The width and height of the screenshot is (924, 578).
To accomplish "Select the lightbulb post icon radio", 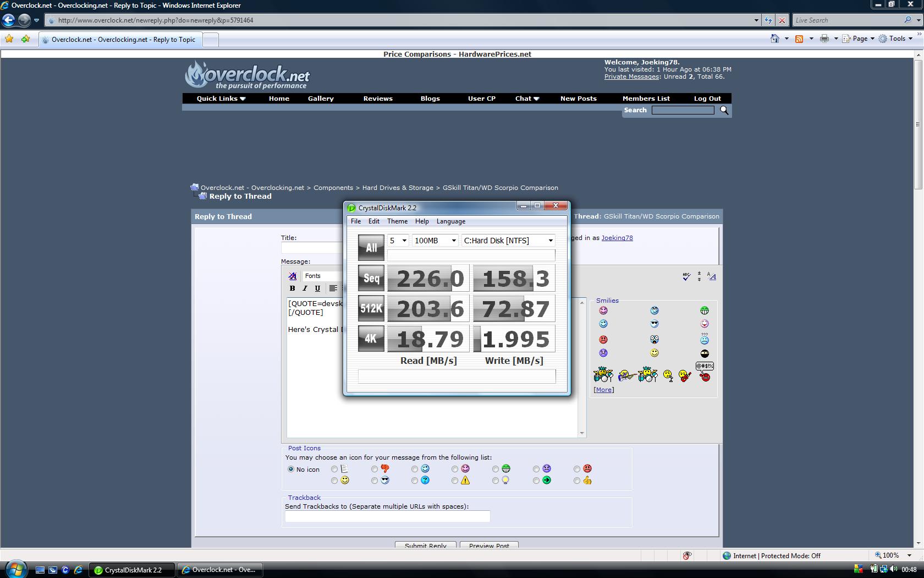I will [496, 481].
